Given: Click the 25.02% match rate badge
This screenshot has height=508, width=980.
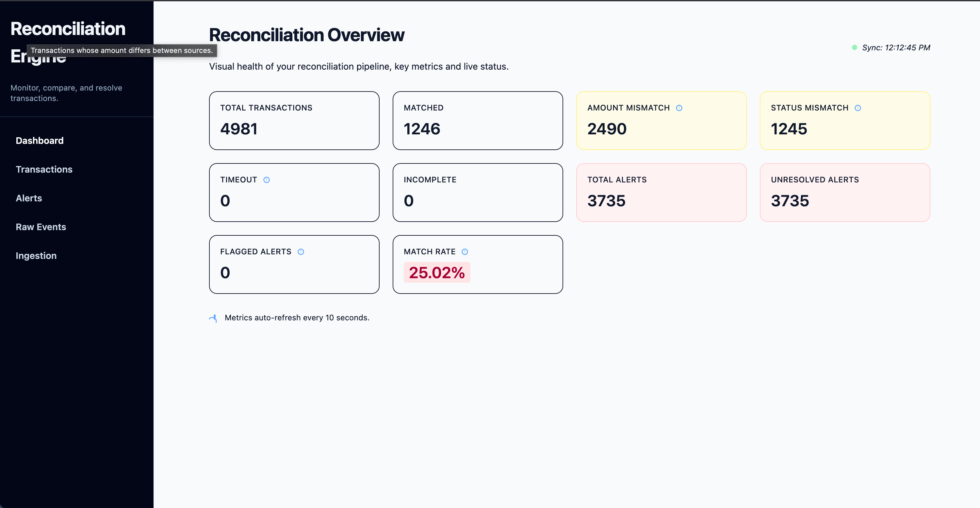Looking at the screenshot, I should tap(437, 272).
